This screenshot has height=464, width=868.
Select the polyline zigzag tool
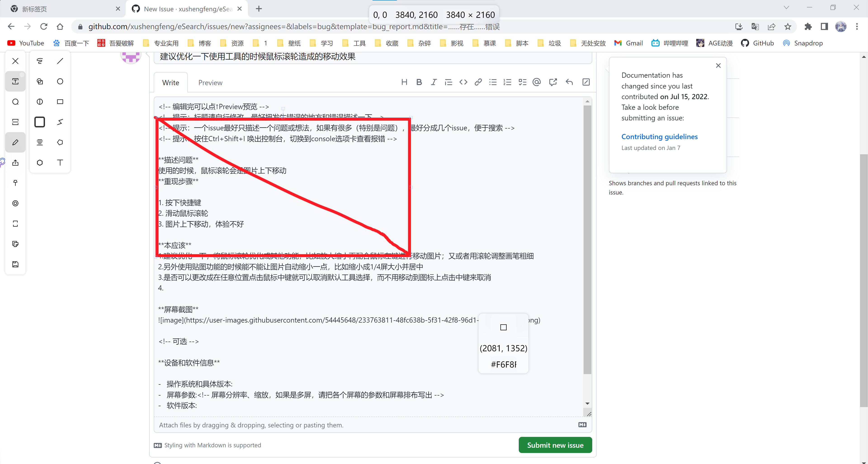60,122
